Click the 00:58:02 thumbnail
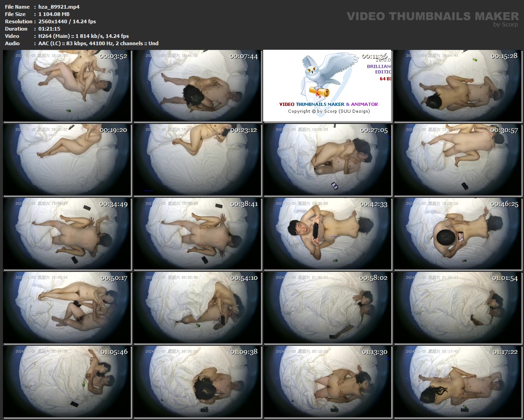This screenshot has width=524, height=420. (x=327, y=307)
